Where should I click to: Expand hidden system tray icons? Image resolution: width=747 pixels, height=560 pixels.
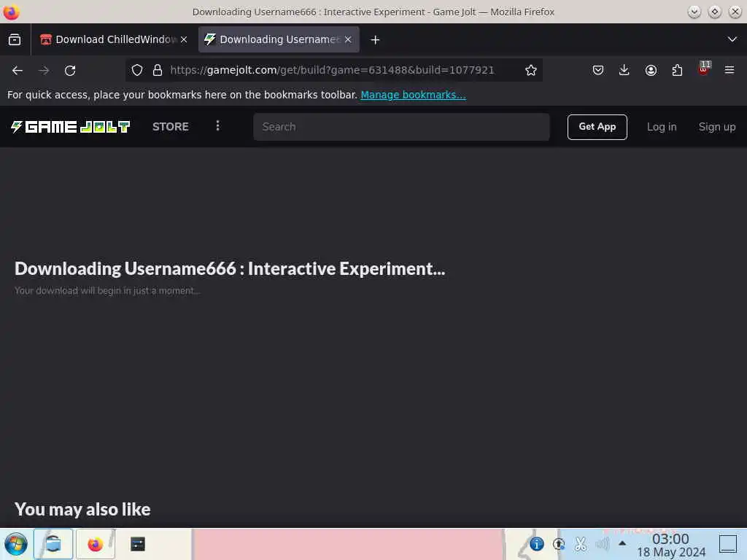pos(622,543)
